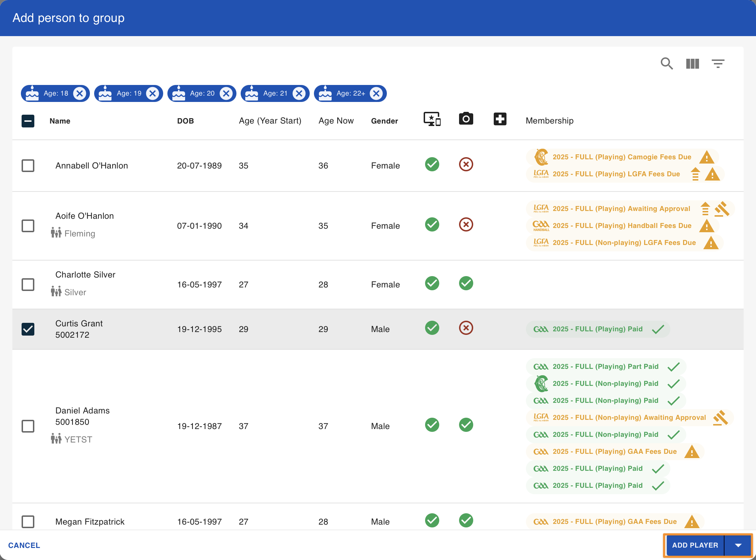Screen dimensions: 756x560
Task: Click the screen star device column icon
Action: [x=432, y=119]
